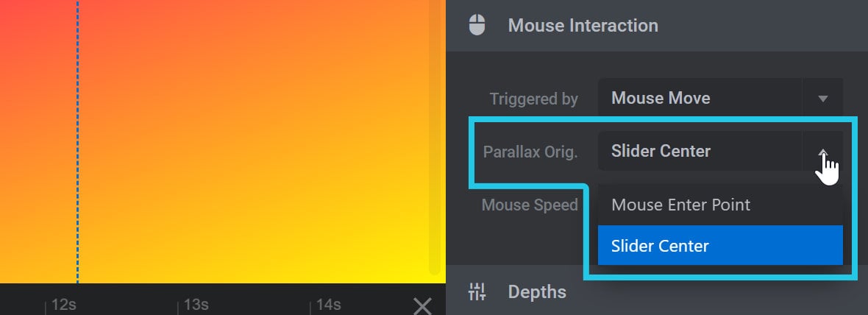Close the timeline with the X icon
The width and height of the screenshot is (868, 315).
[422, 305]
